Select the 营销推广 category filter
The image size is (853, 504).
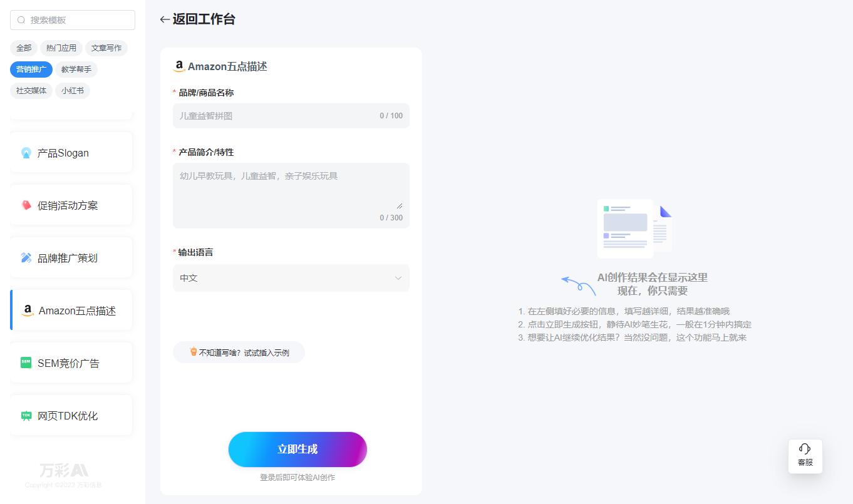(x=31, y=69)
